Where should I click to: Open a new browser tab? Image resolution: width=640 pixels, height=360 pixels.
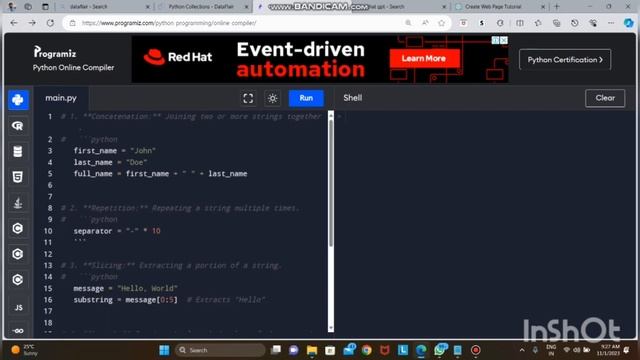(x=557, y=7)
